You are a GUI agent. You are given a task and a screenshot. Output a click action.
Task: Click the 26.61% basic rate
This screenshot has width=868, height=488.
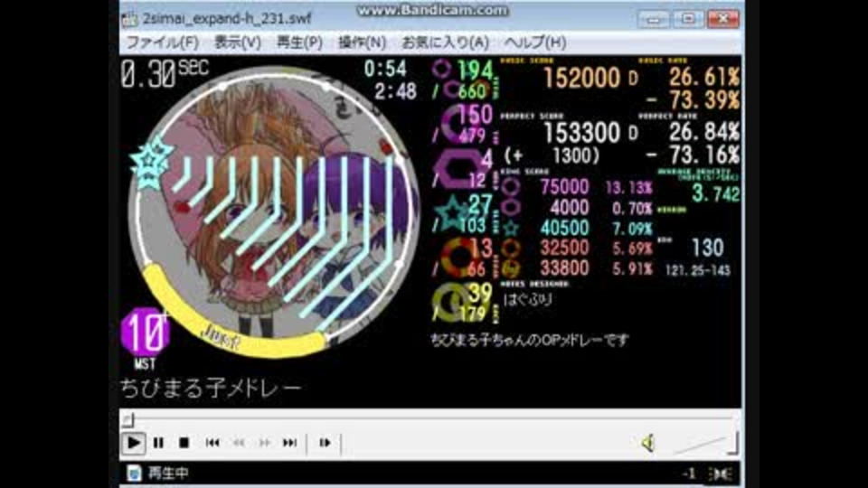(703, 78)
